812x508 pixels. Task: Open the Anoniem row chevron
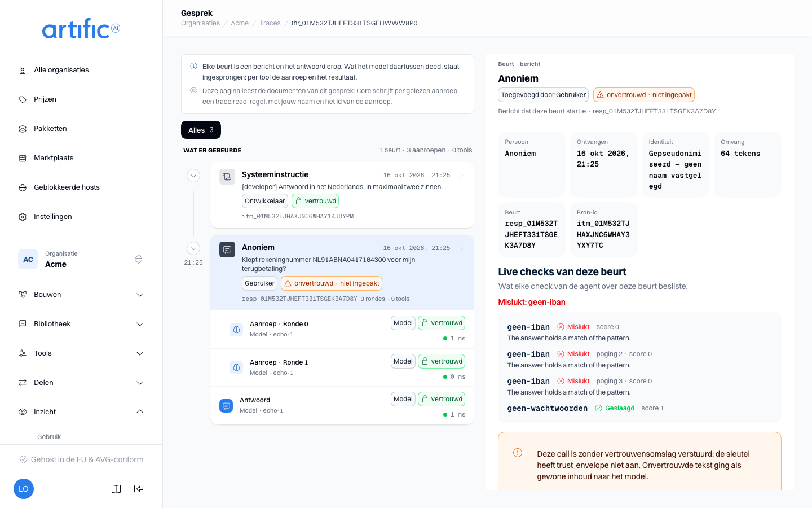coord(461,248)
